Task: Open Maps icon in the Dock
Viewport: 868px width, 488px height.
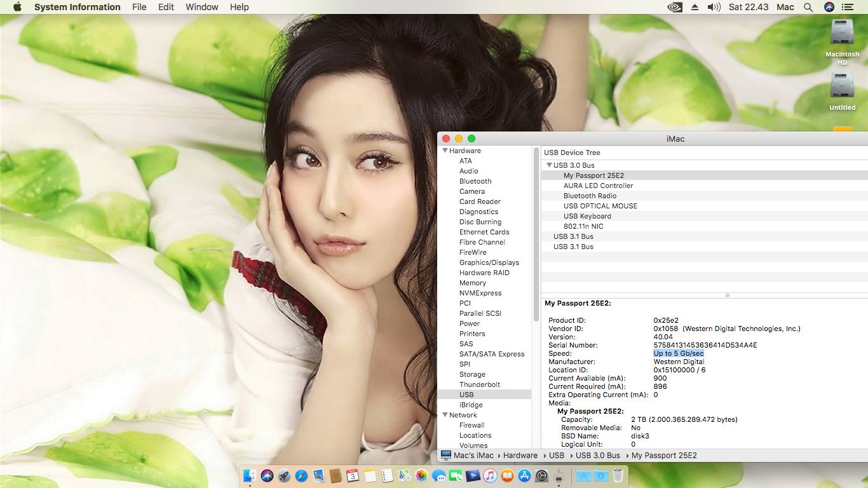Action: coord(404,475)
